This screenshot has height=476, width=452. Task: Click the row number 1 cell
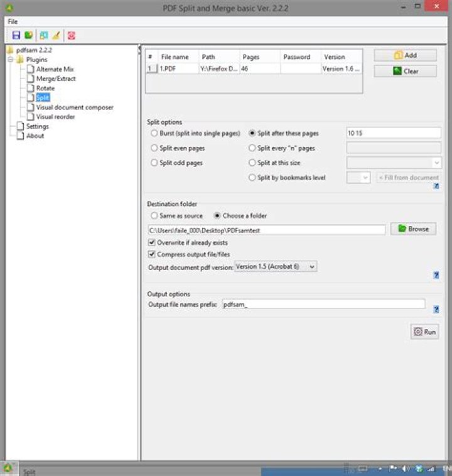click(152, 68)
